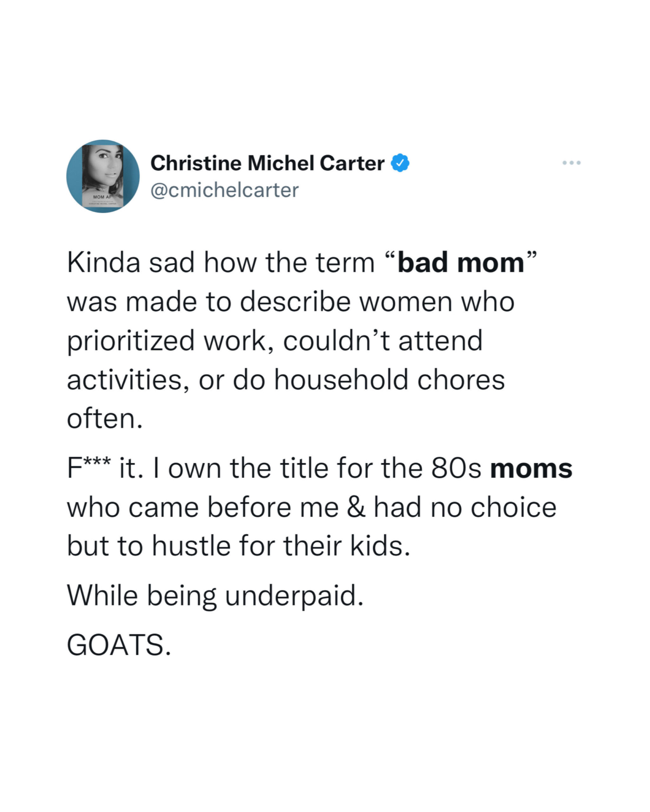Click the blue verified badge
Image resolution: width=650 pixels, height=812 pixels.
coord(400,163)
